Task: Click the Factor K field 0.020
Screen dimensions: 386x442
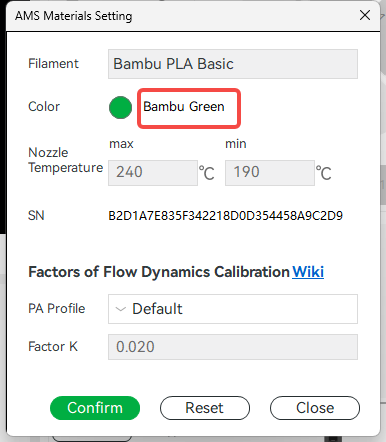Action: point(233,347)
